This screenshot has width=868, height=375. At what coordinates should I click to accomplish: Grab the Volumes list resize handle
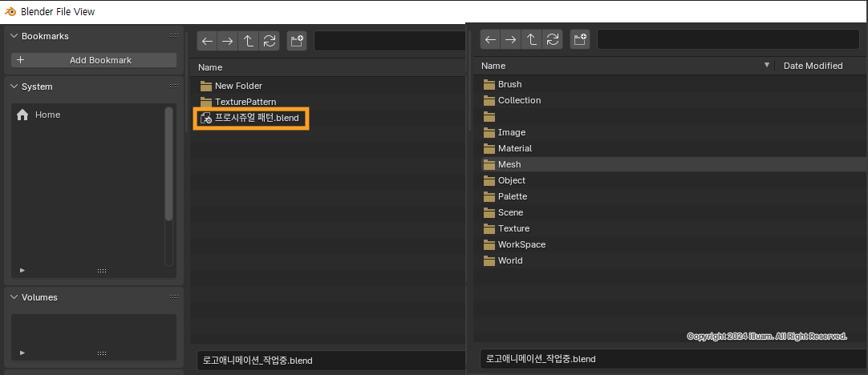point(102,353)
